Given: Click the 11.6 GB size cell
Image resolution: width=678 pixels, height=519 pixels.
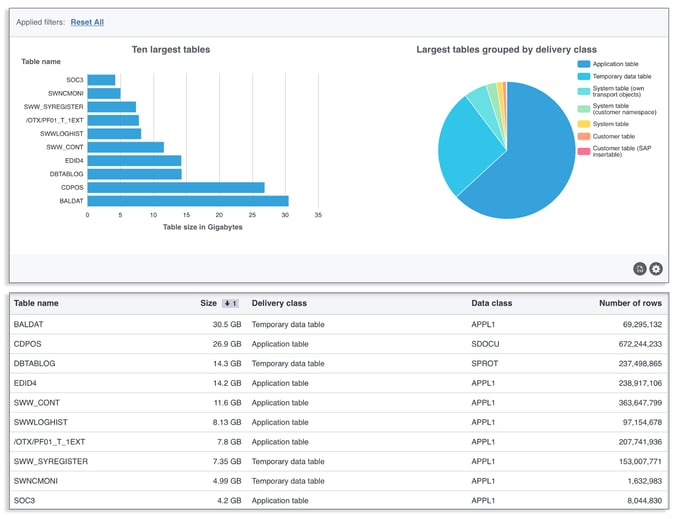Looking at the screenshot, I should (x=227, y=403).
